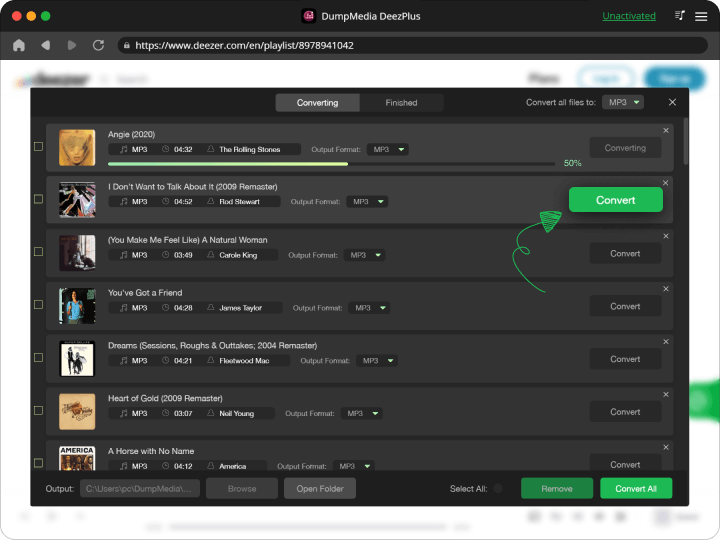Click the Open Folder button
Viewport: 720px width, 540px height.
point(320,489)
